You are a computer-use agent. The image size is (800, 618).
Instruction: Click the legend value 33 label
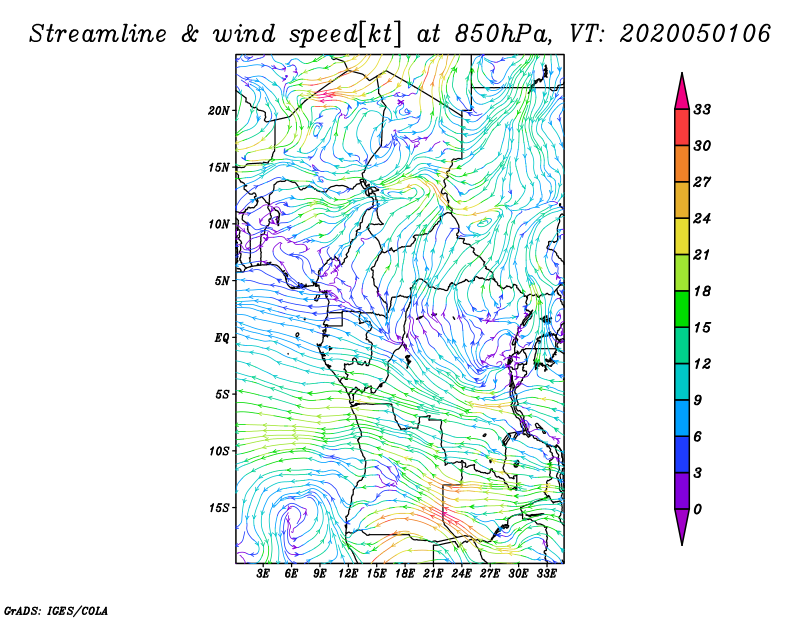point(703,109)
